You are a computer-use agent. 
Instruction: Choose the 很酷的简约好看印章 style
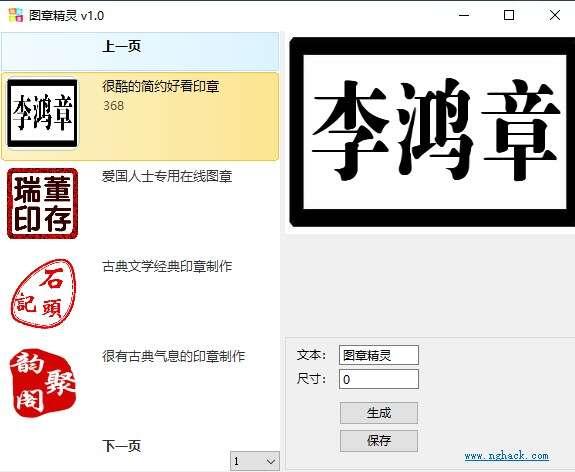pyautogui.click(x=161, y=87)
